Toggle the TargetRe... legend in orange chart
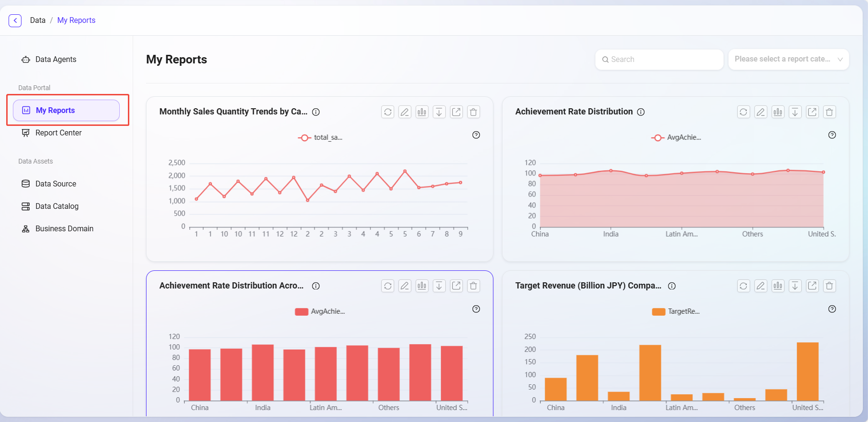This screenshot has width=868, height=422. (x=676, y=311)
